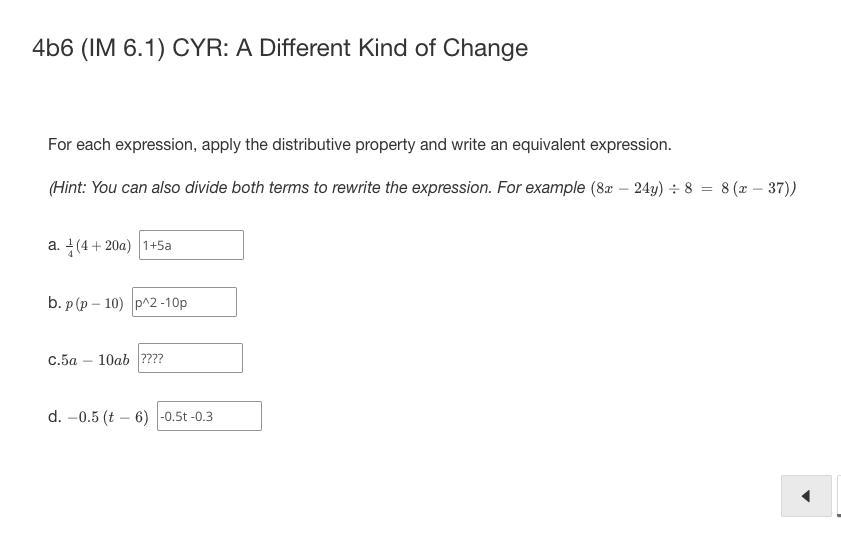The image size is (841, 541).
Task: Click the left-pointing back arrow button
Action: tap(806, 496)
